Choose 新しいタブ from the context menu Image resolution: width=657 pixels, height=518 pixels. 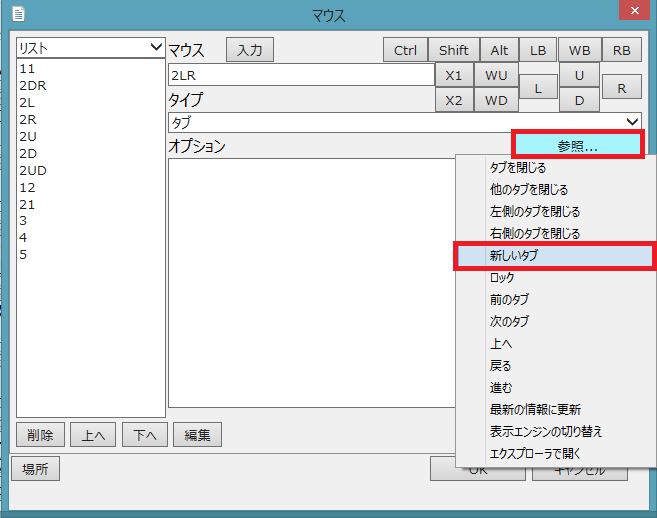pos(555,256)
